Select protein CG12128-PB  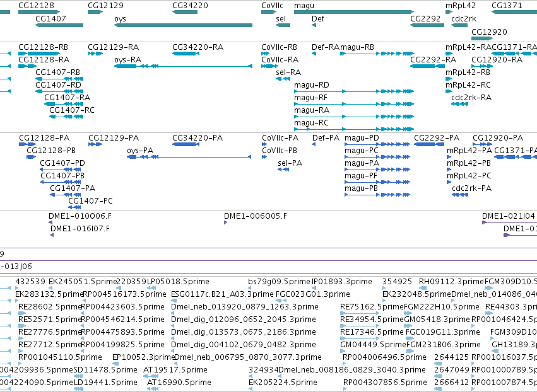[51, 151]
